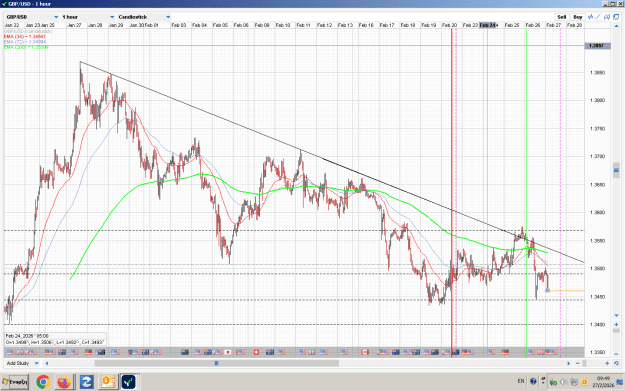Detach chart with the pop-out window icon
The height and width of the screenshot is (391, 625).
616,17
